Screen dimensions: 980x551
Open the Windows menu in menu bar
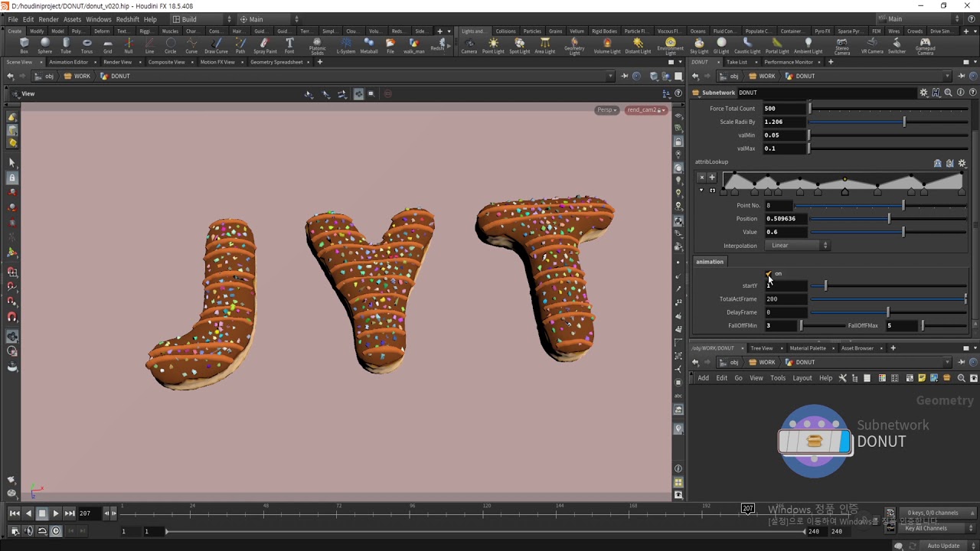[x=98, y=19]
